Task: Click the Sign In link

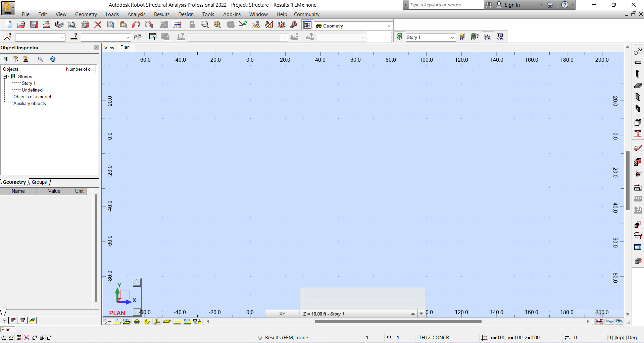Action: [512, 5]
